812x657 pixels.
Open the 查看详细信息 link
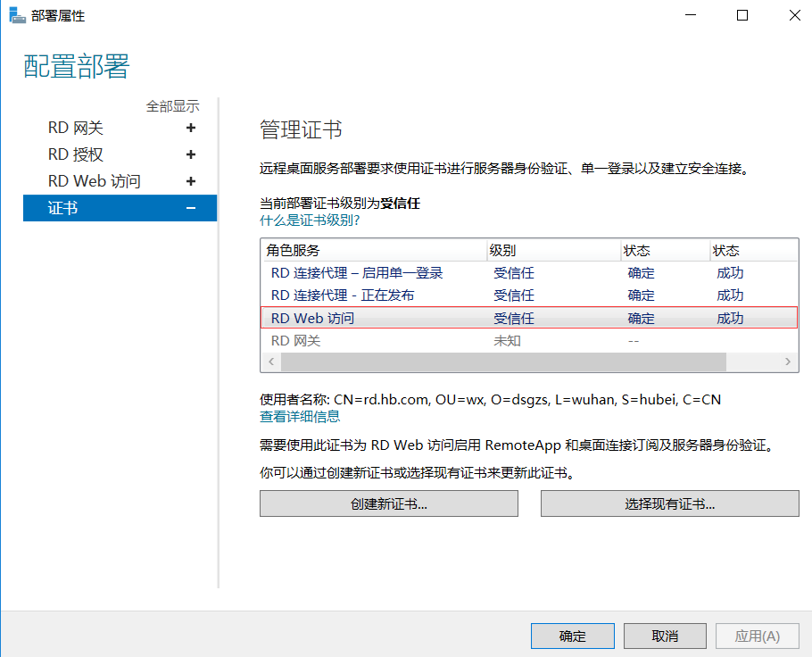tap(299, 417)
